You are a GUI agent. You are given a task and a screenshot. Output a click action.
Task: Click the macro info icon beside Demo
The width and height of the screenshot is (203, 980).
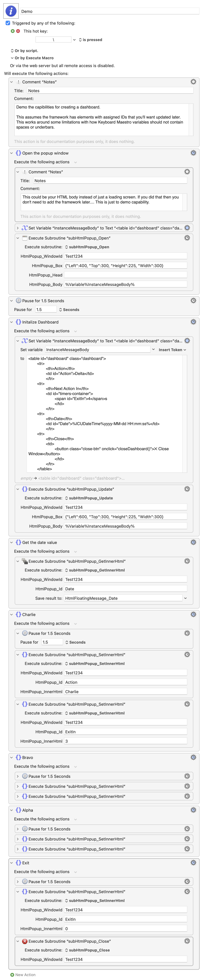tap(11, 11)
